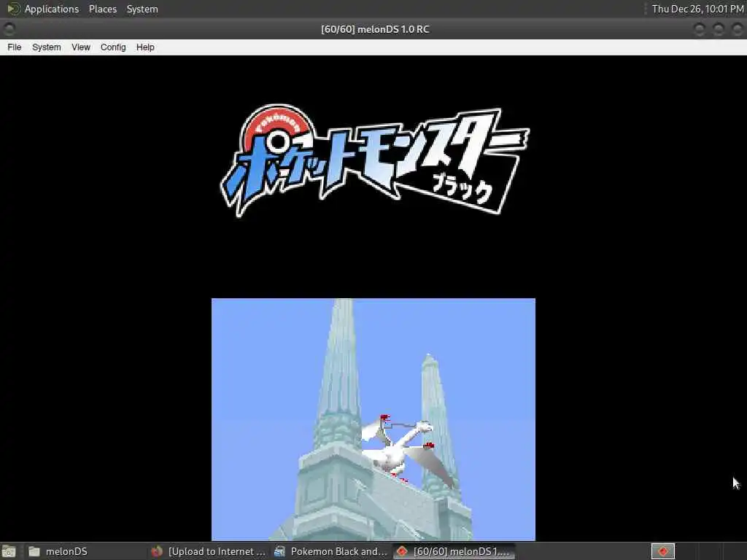This screenshot has width=747, height=560.
Task: Open the System menu in melonDS
Action: point(46,47)
